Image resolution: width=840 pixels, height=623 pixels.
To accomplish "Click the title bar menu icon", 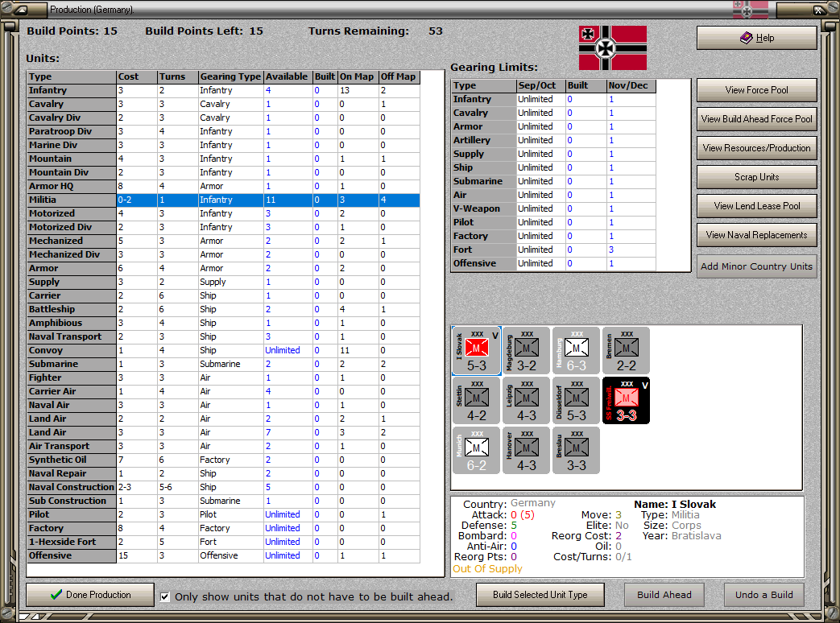I will click(x=20, y=9).
